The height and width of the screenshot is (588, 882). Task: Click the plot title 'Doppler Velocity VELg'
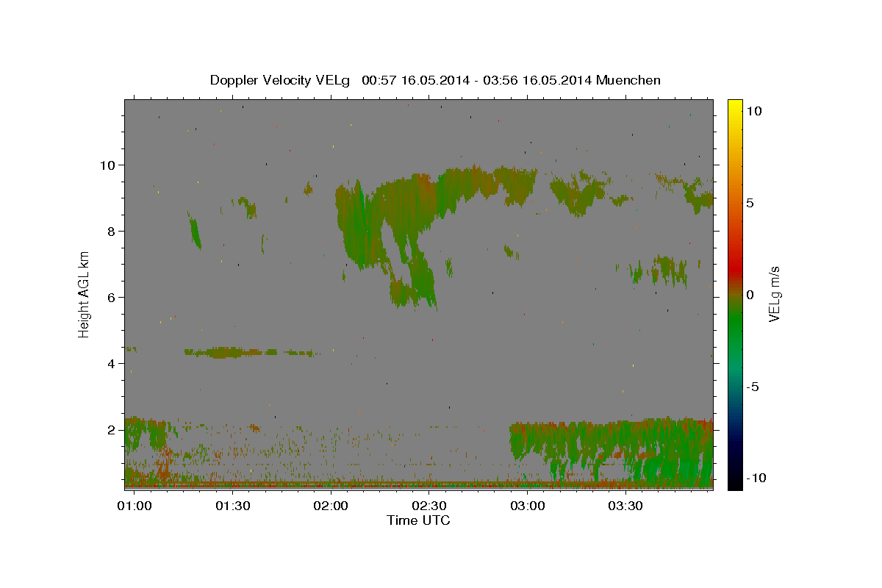pos(280,80)
